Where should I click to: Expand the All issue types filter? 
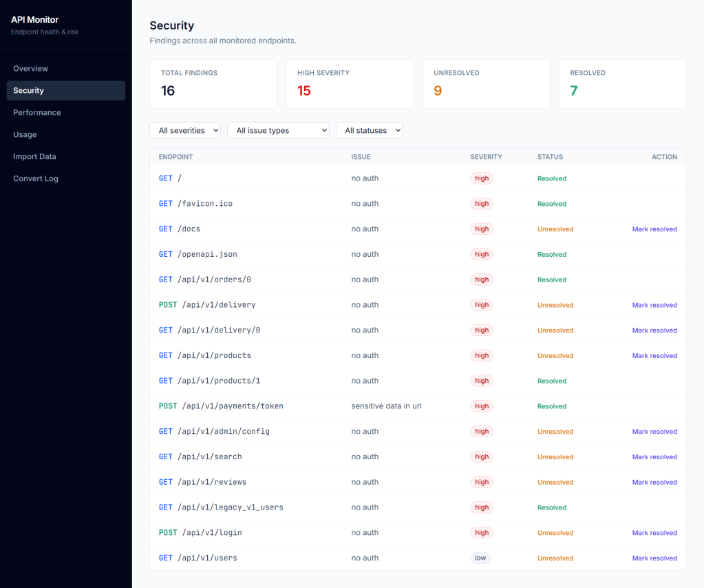(x=278, y=130)
